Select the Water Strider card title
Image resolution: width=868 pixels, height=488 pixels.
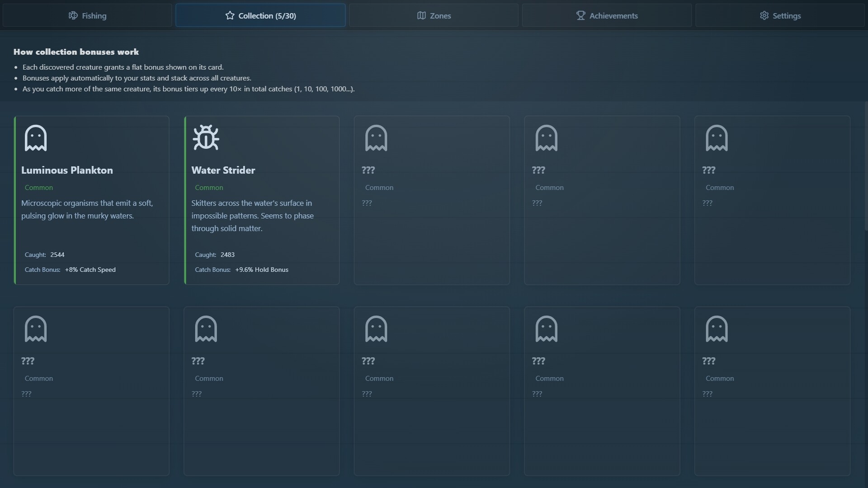click(x=223, y=170)
